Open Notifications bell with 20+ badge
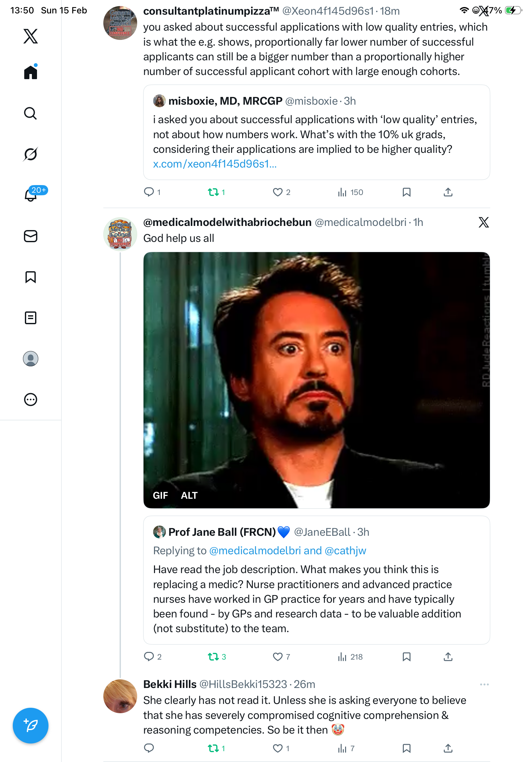 [31, 195]
